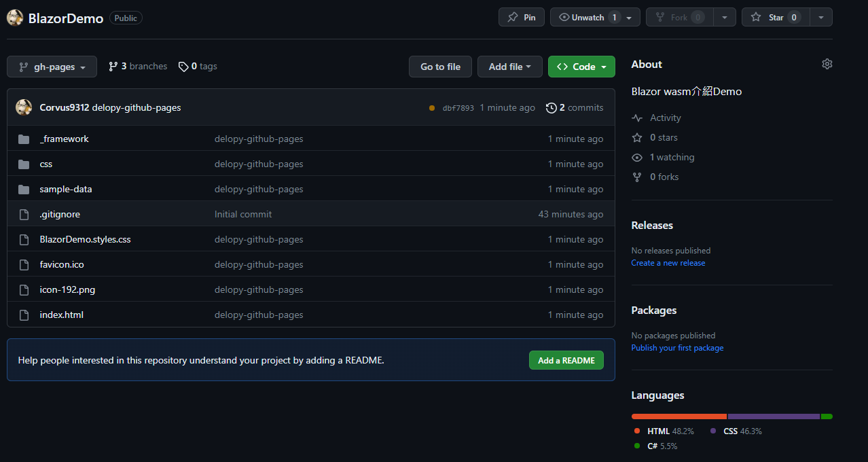View the 0 tags link

[198, 67]
